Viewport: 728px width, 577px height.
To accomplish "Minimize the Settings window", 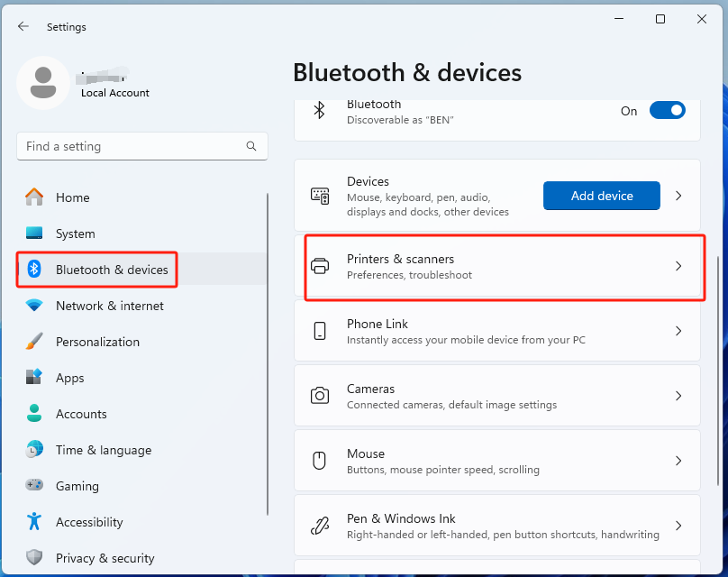I will [x=619, y=19].
